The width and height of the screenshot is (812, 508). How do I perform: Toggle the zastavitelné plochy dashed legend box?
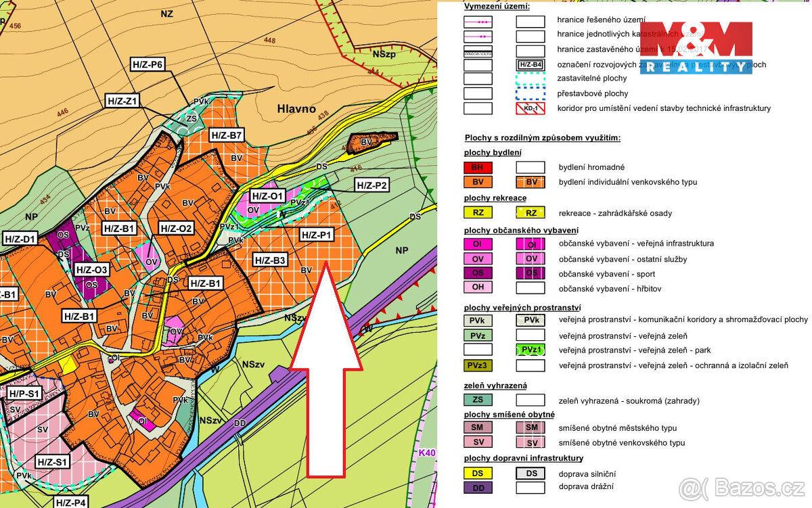pyautogui.click(x=531, y=78)
